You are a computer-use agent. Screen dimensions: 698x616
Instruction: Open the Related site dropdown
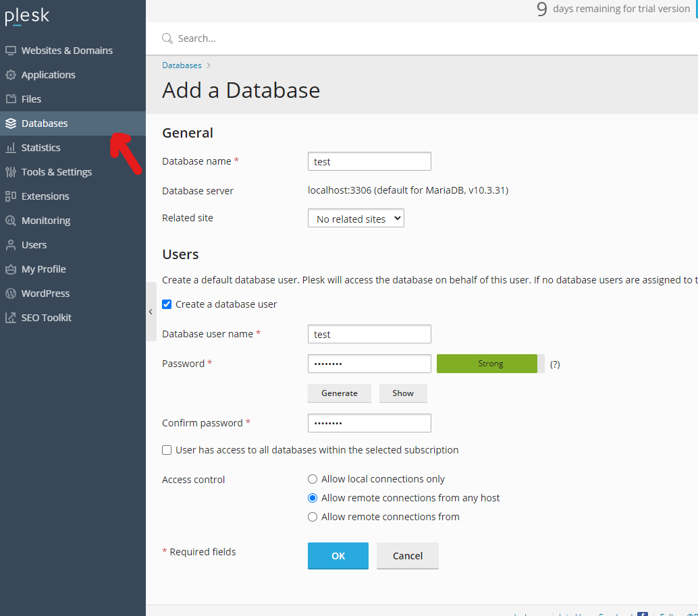point(356,218)
